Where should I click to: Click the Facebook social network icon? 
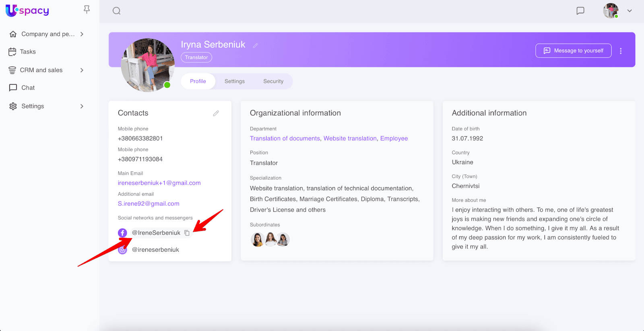coord(122,233)
